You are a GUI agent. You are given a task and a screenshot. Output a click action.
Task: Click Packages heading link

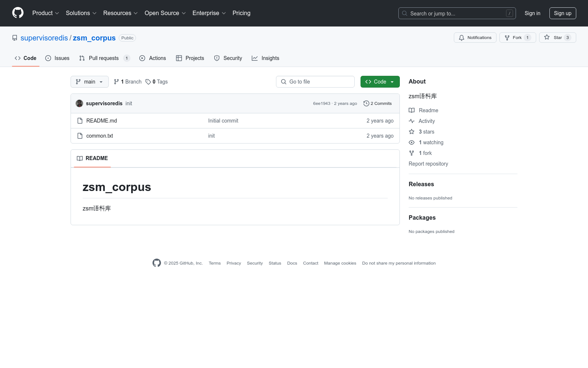point(422,217)
